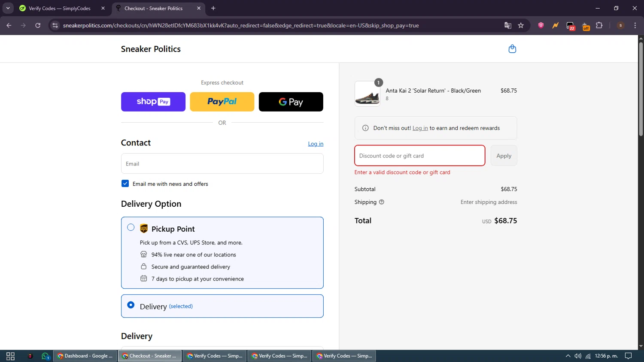
Task: Close the Checkout - Sneaker Politics tab
Action: point(199,8)
